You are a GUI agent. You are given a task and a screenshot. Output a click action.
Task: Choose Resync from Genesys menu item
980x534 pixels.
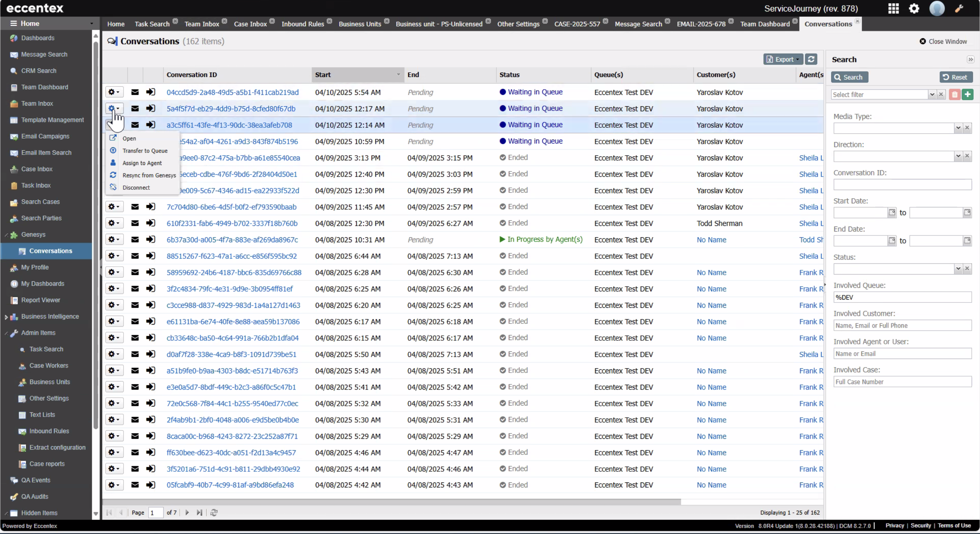149,175
